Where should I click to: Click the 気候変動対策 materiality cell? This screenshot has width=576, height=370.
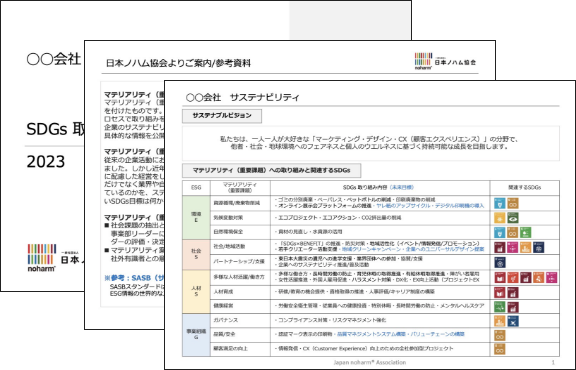(x=240, y=218)
